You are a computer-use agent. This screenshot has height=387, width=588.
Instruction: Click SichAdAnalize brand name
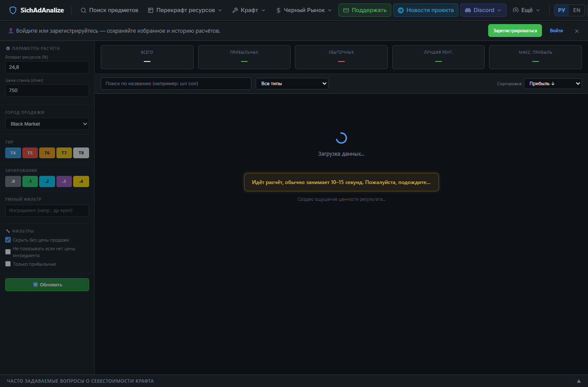42,10
